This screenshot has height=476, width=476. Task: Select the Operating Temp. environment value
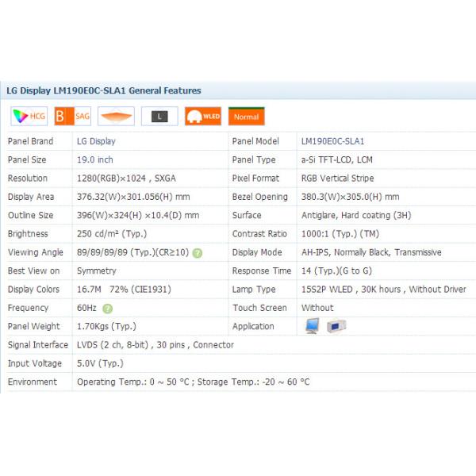[x=194, y=382]
